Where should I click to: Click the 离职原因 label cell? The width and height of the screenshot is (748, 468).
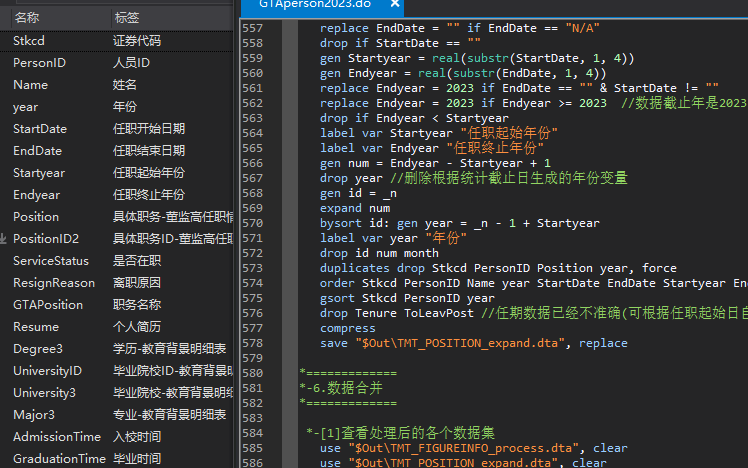tap(137, 283)
